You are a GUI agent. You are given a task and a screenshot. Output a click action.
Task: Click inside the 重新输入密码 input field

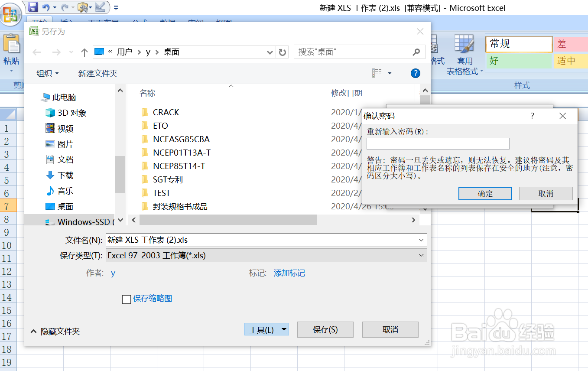tap(438, 143)
